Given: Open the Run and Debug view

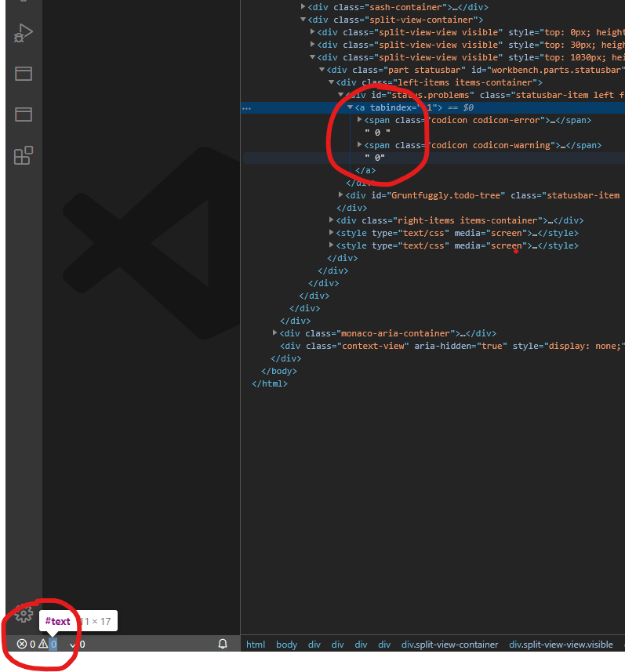Looking at the screenshot, I should tap(24, 33).
